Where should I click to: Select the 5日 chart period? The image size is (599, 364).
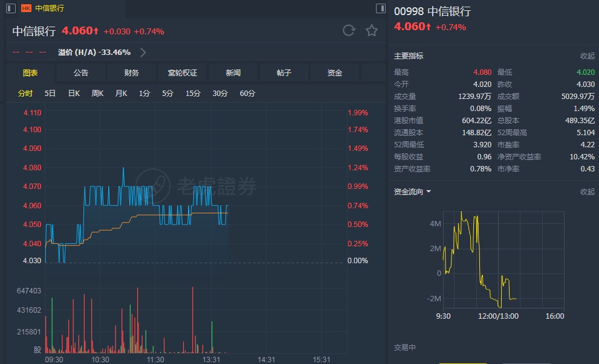click(50, 94)
